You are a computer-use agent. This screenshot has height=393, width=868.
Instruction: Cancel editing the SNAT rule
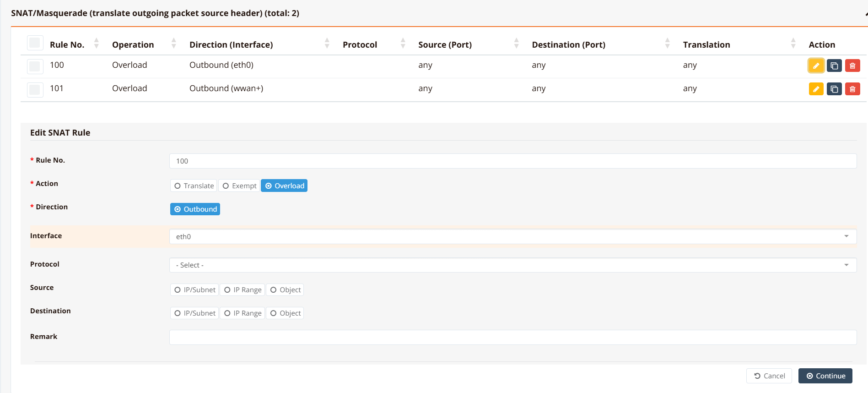point(769,376)
